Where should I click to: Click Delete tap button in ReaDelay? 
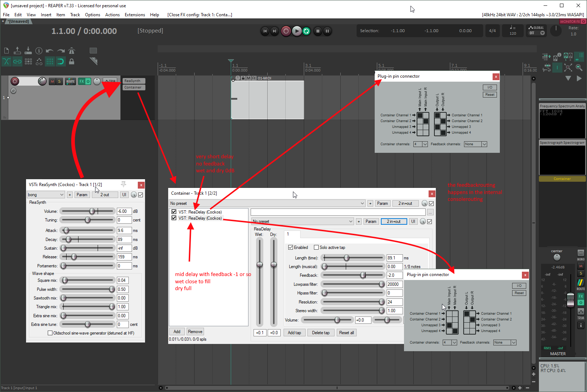tap(321, 333)
